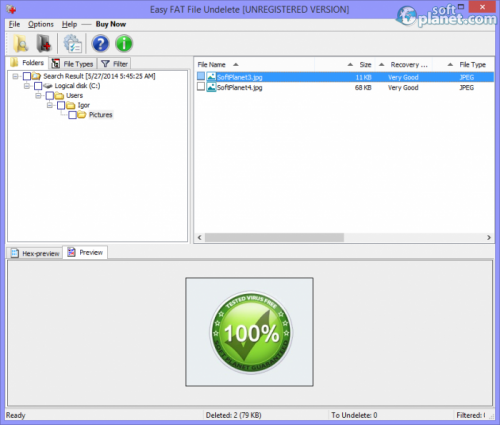Tick the Logical disk (C:) checkbox
500x425 pixels.
tap(38, 86)
